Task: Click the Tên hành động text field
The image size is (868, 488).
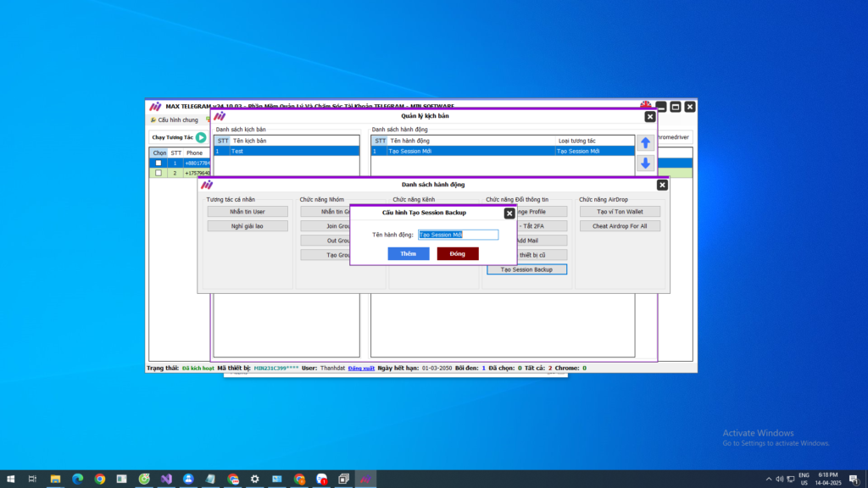Action: coord(458,235)
